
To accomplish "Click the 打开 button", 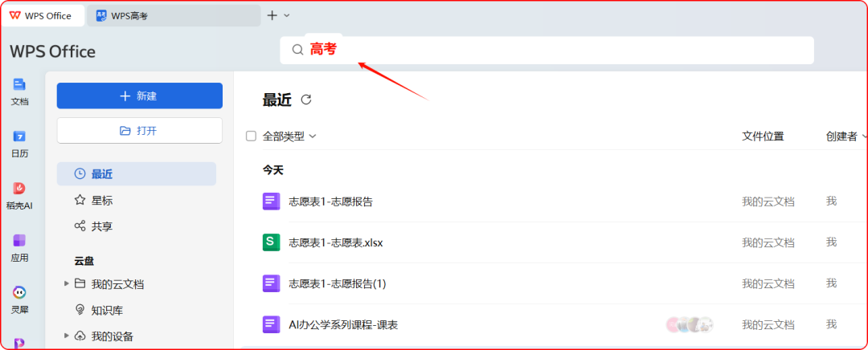I will click(x=140, y=131).
